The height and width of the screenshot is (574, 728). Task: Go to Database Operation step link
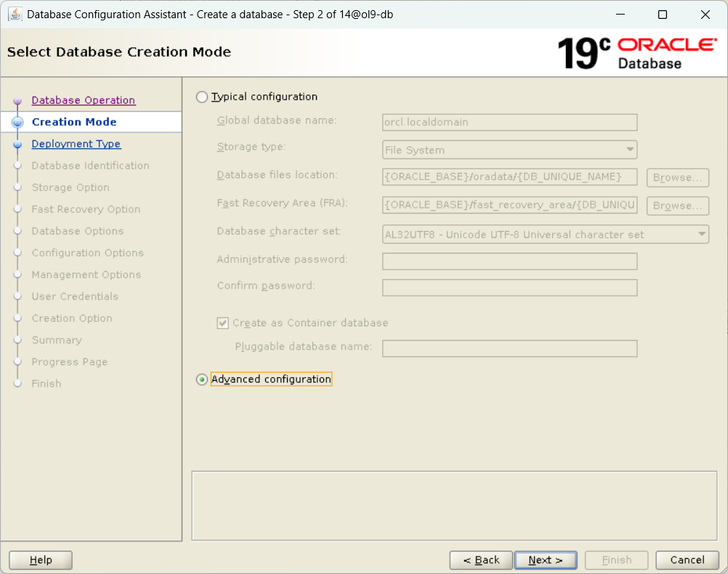(x=83, y=100)
